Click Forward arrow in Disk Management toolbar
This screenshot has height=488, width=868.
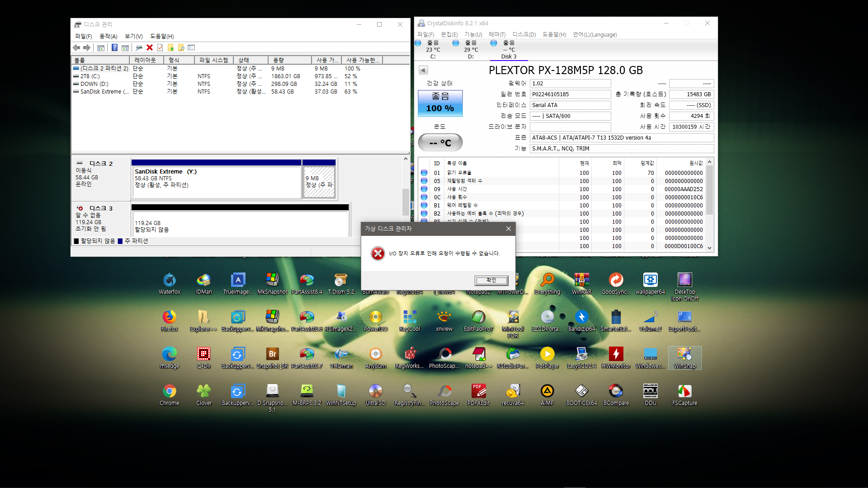point(87,47)
